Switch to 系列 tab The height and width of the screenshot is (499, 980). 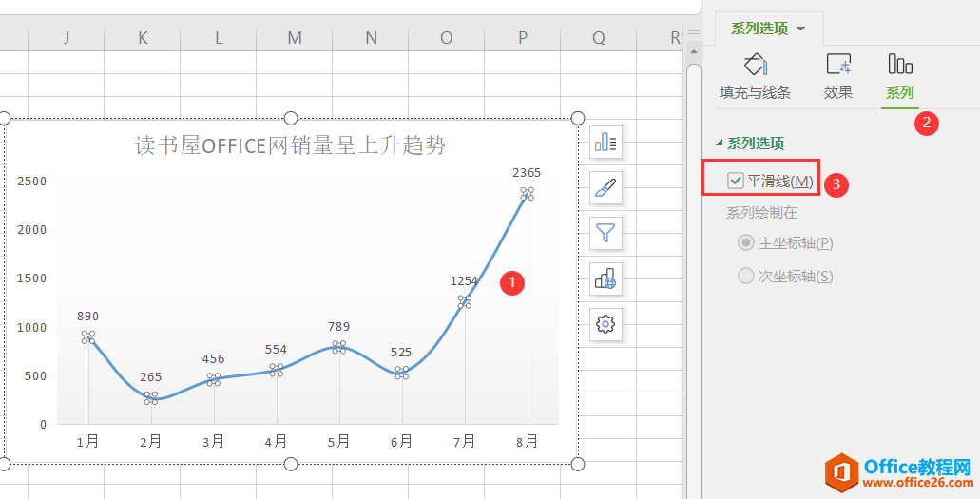coord(900,77)
